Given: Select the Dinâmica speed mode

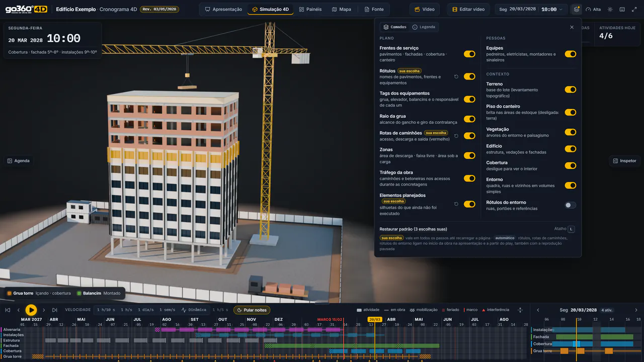Looking at the screenshot, I should pos(194,310).
